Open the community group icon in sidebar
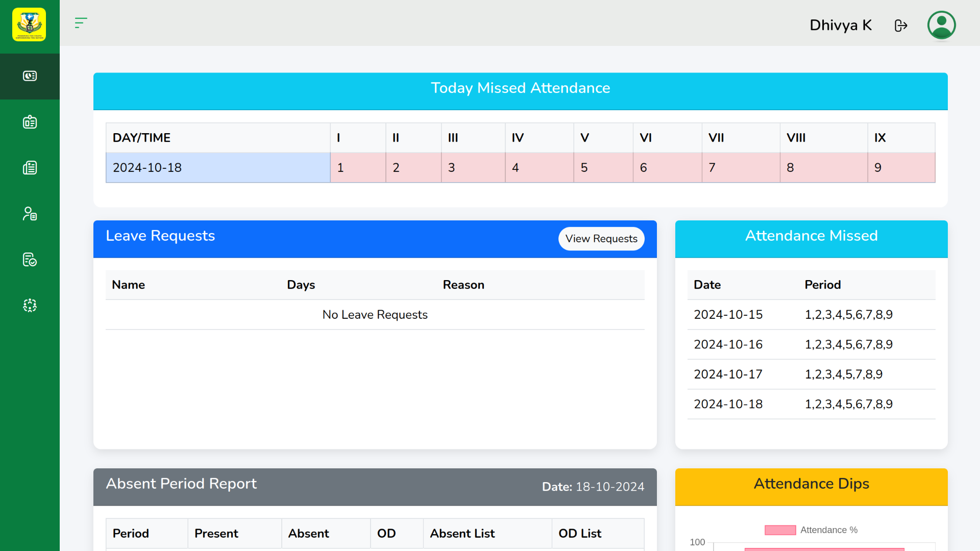980x551 pixels. 30,305
